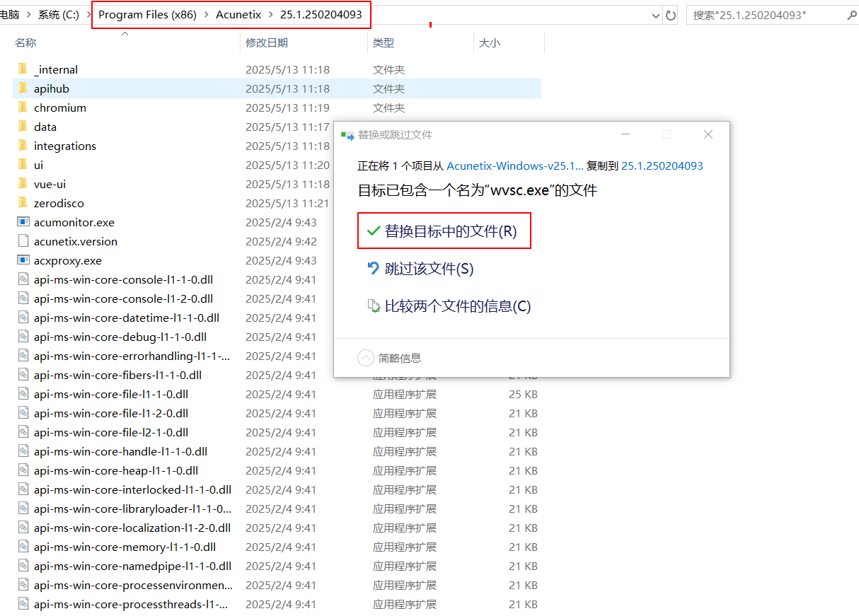Close the replace or skip files dialog
The image size is (859, 616).
point(708,134)
